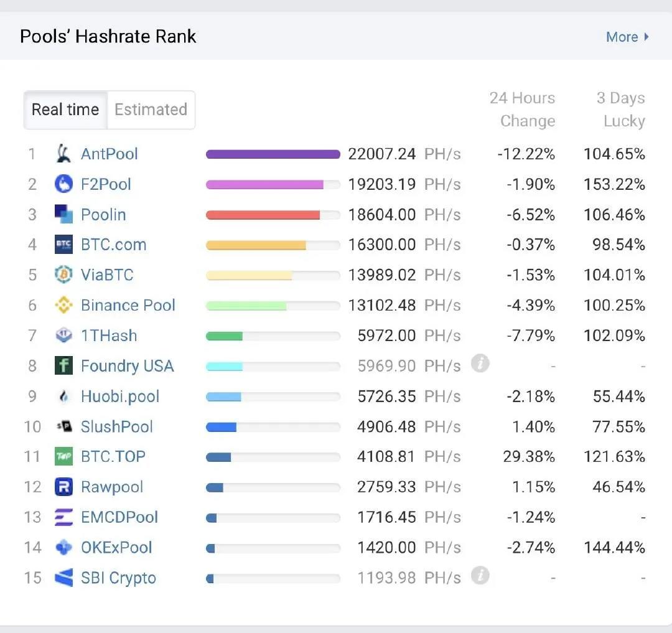Click the BTC.com logo icon
This screenshot has width=672, height=633.
click(x=63, y=245)
